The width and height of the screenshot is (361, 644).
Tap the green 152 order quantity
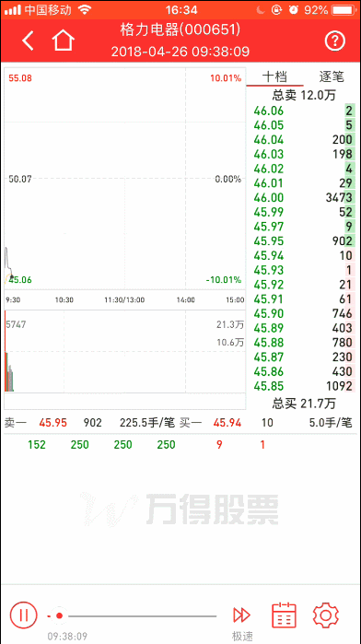point(37,444)
